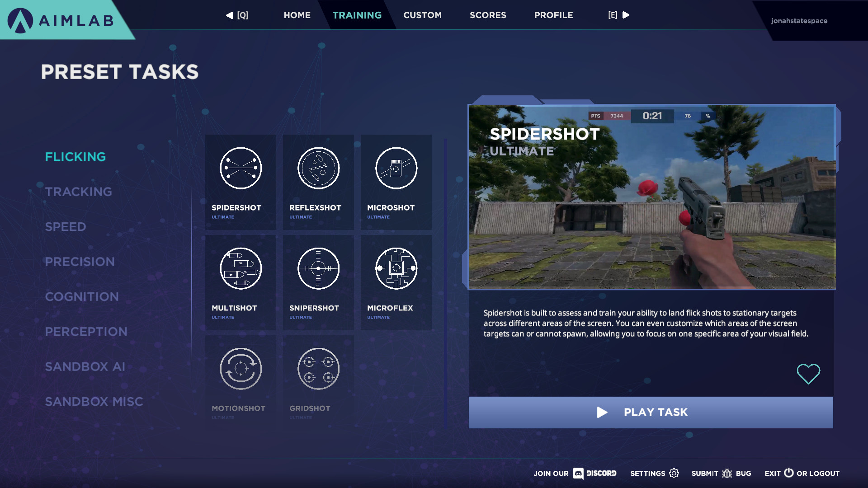The image size is (868, 488).
Task: Click the Spidershot description text
Action: (646, 323)
